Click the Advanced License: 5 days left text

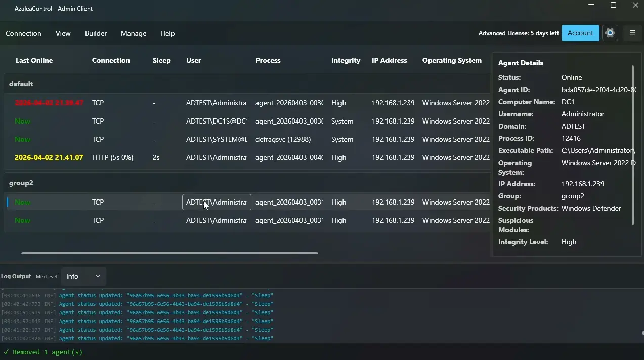519,33
